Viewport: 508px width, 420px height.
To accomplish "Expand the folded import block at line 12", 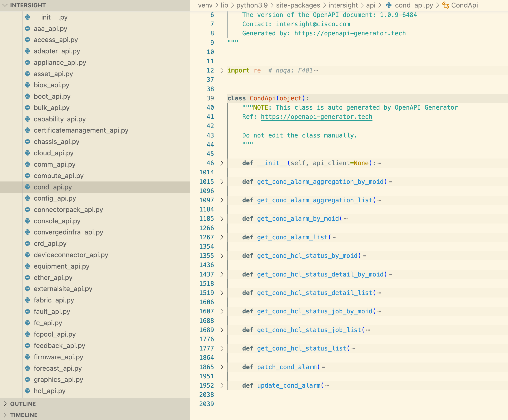I will (222, 70).
